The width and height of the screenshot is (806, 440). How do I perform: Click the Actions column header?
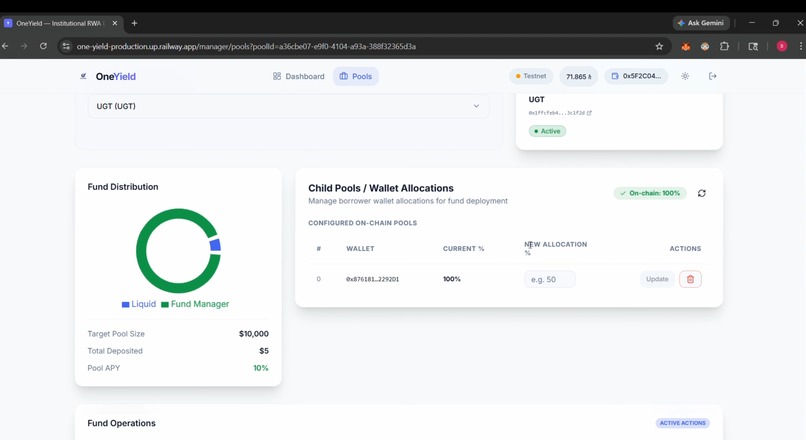point(685,249)
